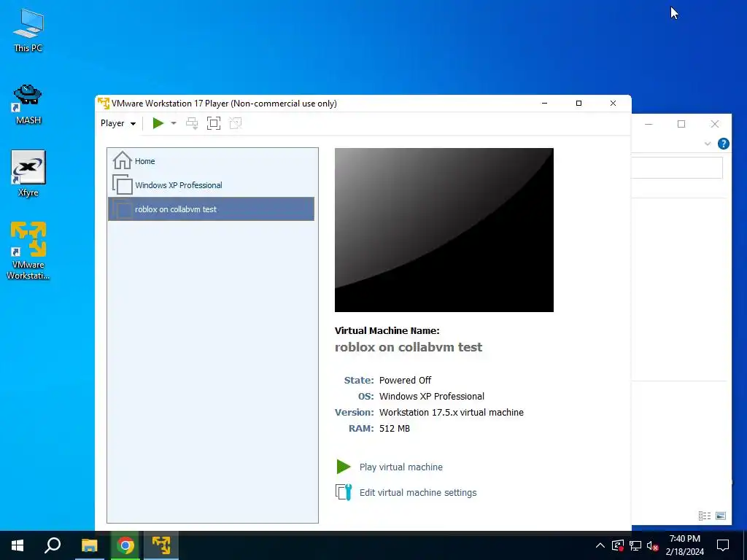Click the VMware logo in title bar
The height and width of the screenshot is (560, 747).
click(104, 104)
